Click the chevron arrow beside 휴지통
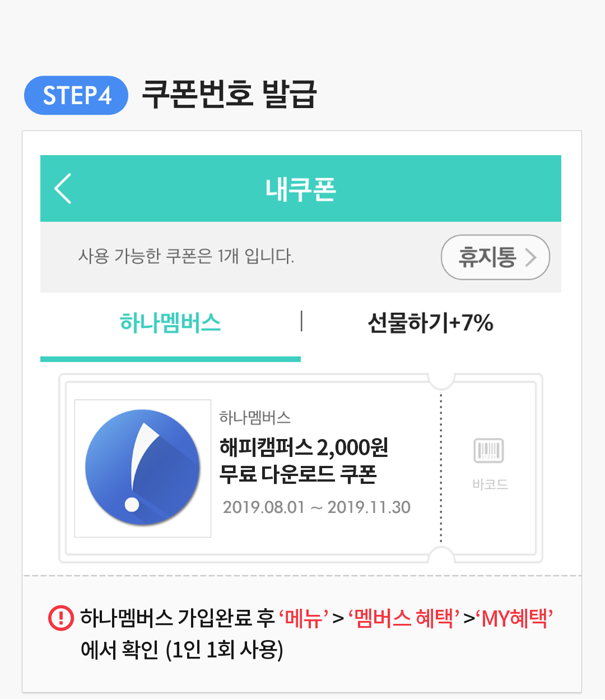 530,258
